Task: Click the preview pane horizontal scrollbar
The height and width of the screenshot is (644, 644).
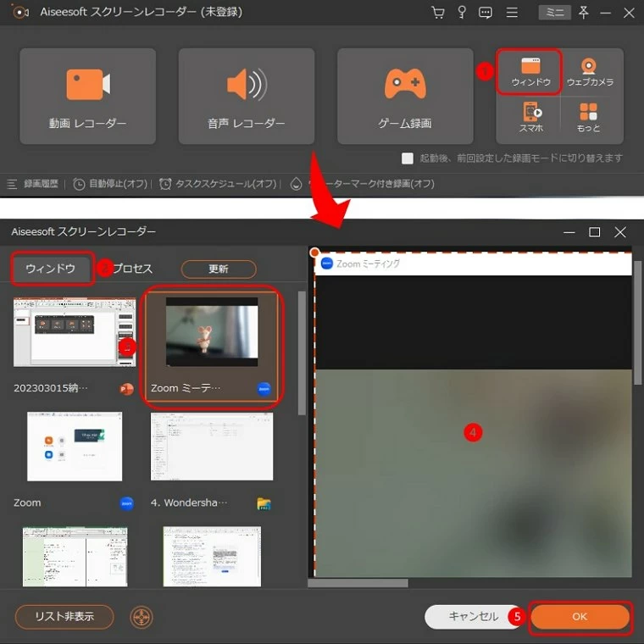Action: click(358, 583)
